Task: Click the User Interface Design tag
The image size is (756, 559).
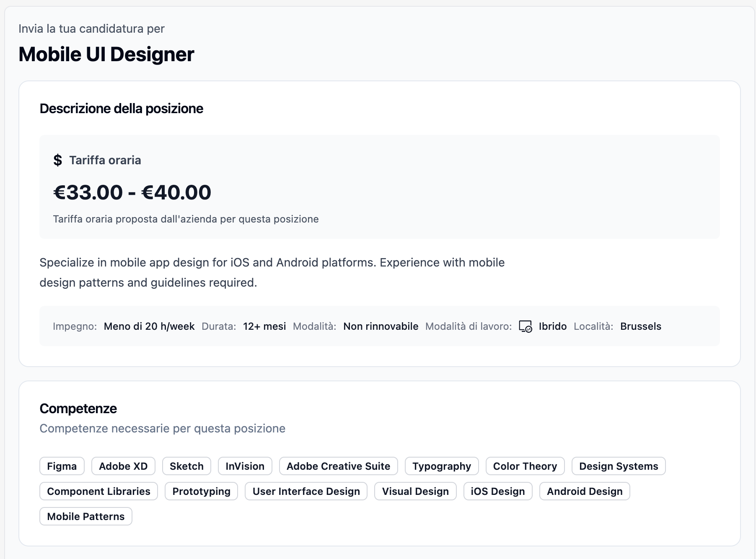Action: tap(306, 491)
